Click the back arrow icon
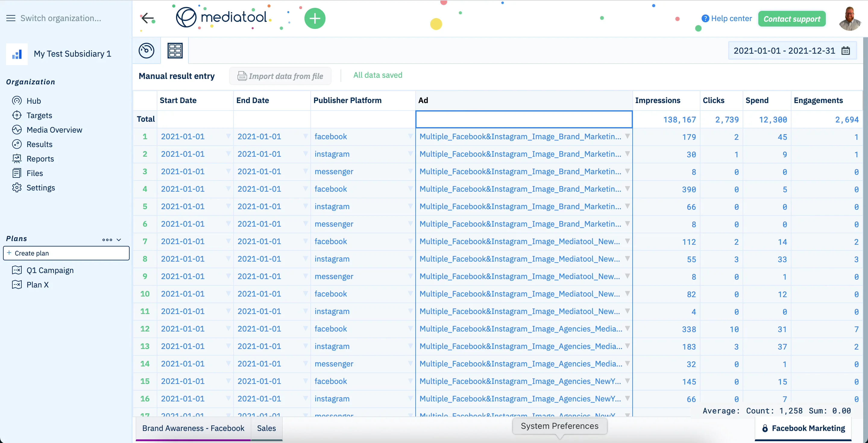The width and height of the screenshot is (868, 443). (x=147, y=18)
